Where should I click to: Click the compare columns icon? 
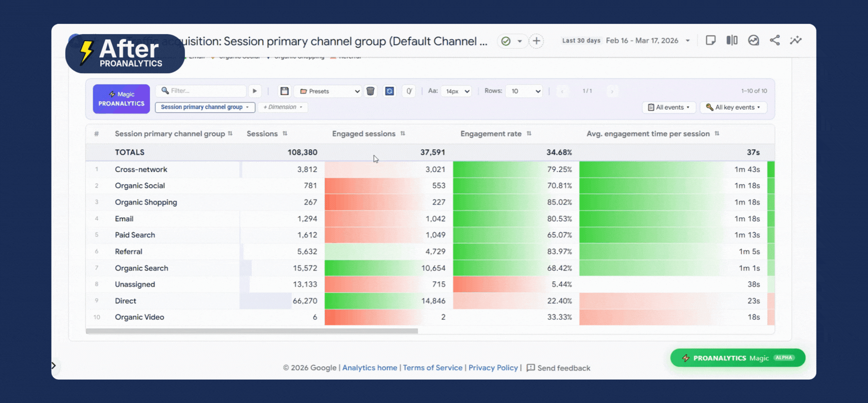coord(732,40)
